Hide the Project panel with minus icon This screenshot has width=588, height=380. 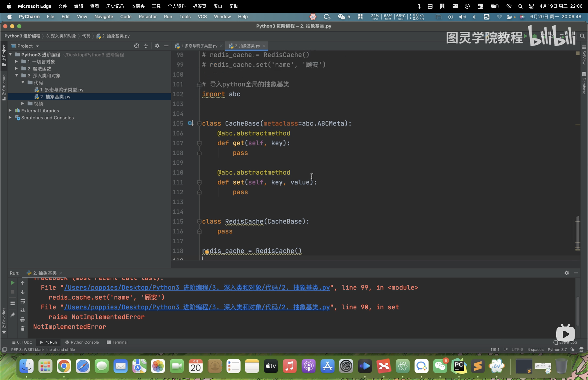pyautogui.click(x=166, y=46)
